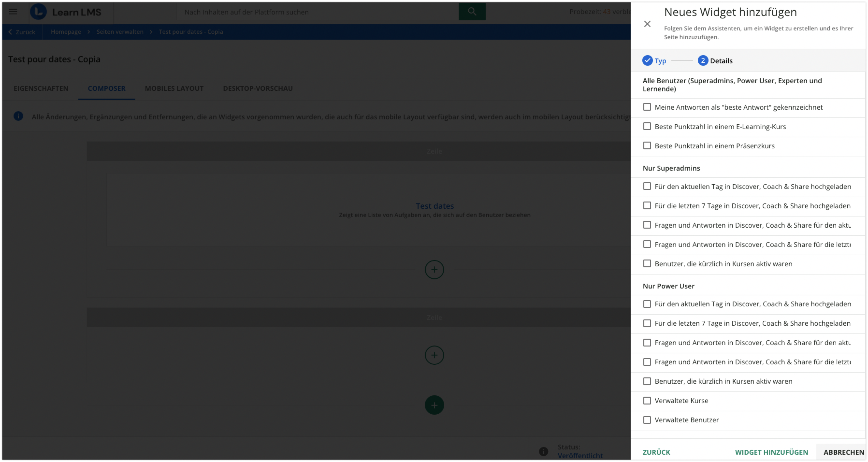Check Power User 'Für die letzten 7 Tage' hochgeladen
The image size is (868, 462).
coord(647,324)
